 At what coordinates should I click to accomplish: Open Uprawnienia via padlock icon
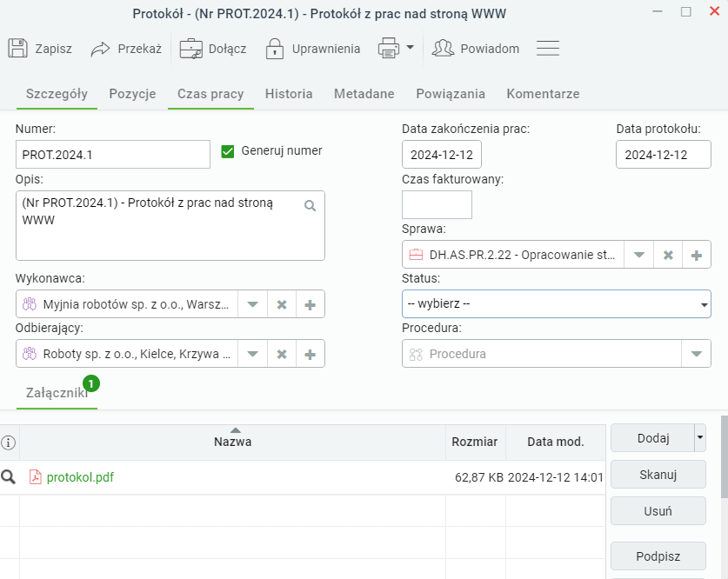click(274, 49)
